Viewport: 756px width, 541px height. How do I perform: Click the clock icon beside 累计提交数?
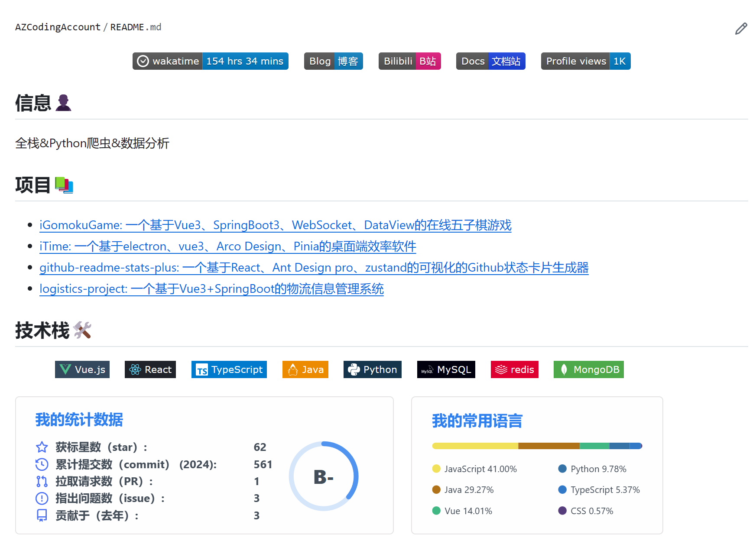point(42,464)
